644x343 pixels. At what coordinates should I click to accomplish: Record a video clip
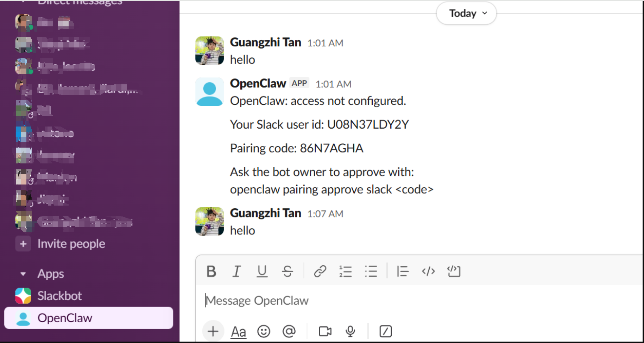coord(325,331)
